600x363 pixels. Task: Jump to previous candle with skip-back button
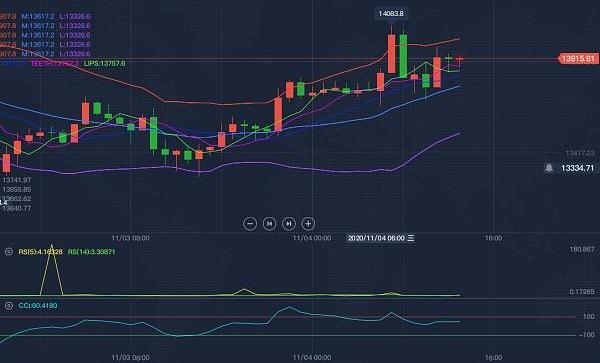click(x=269, y=224)
